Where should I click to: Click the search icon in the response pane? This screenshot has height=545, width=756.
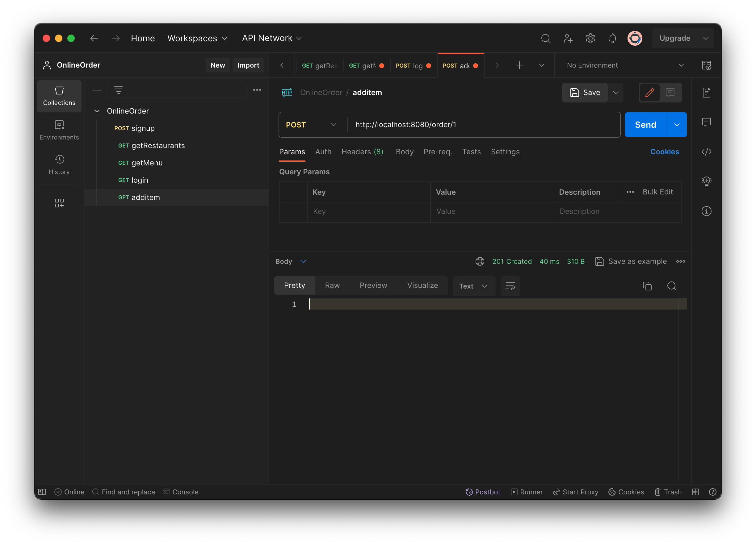(x=672, y=286)
